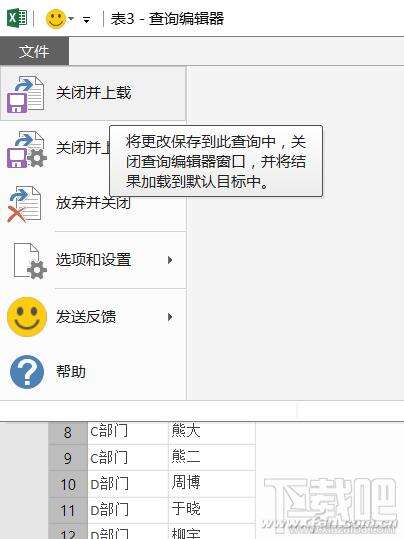The width and height of the screenshot is (404, 539).
Task: Expand the 发送反馈 submenu arrow
Action: pyautogui.click(x=170, y=317)
